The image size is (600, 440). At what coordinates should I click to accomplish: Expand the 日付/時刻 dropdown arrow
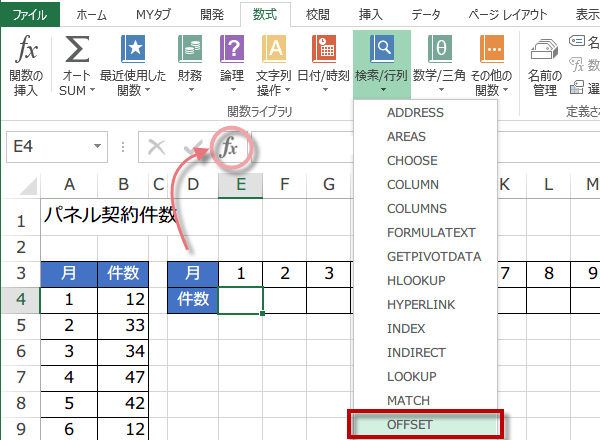tap(325, 90)
